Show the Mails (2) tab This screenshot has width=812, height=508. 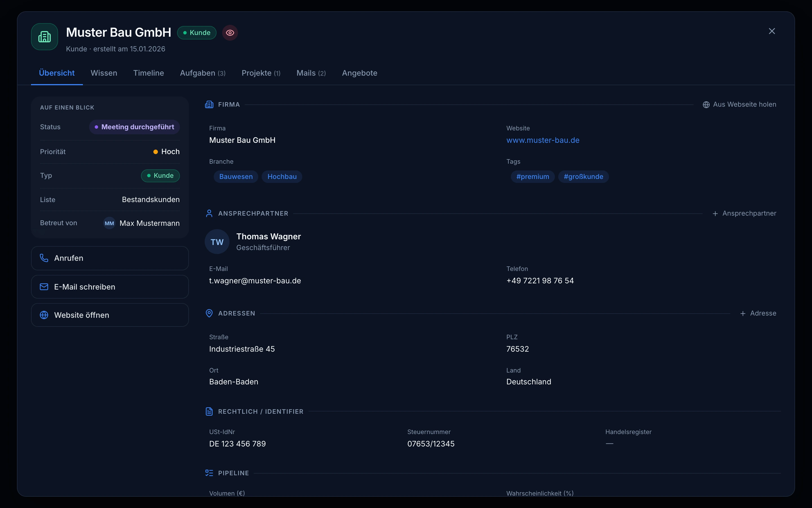311,73
